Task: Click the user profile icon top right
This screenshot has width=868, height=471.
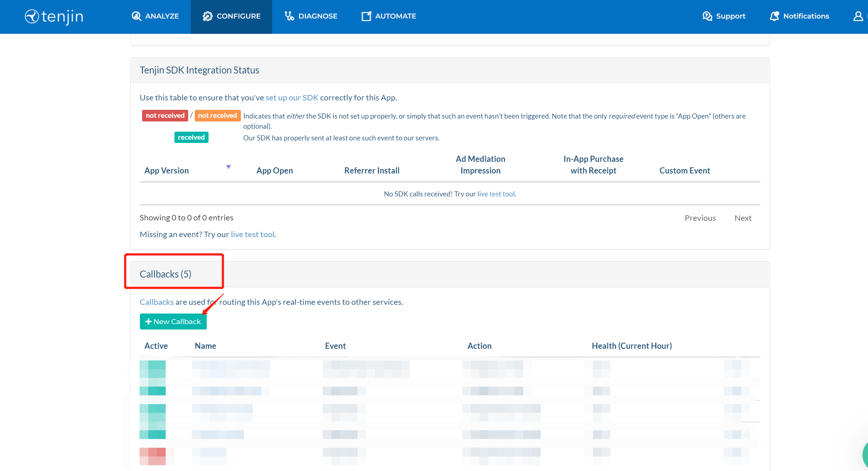Action: tap(858, 16)
